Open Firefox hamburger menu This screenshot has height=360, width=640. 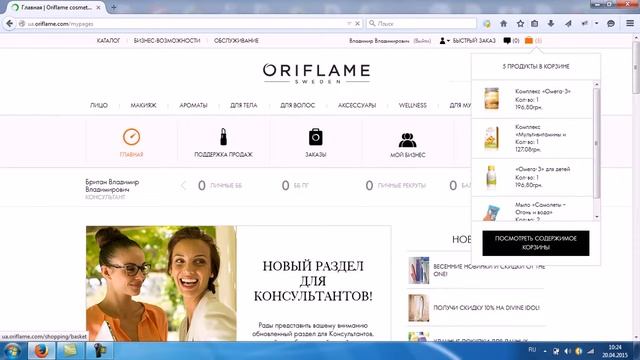click(x=630, y=24)
